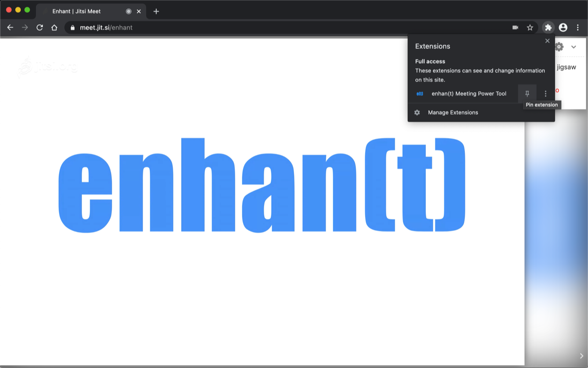Image resolution: width=588 pixels, height=368 pixels.
Task: Click the camera permission icon in address bar
Action: (515, 28)
